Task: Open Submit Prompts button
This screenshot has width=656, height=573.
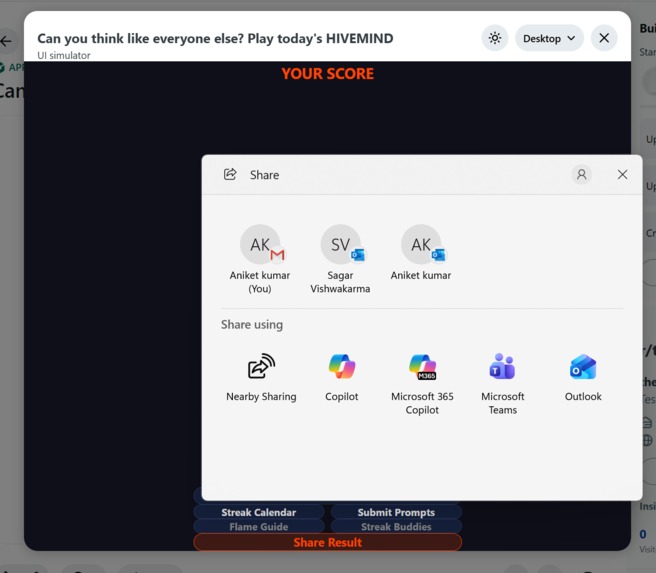Action: pyautogui.click(x=396, y=512)
